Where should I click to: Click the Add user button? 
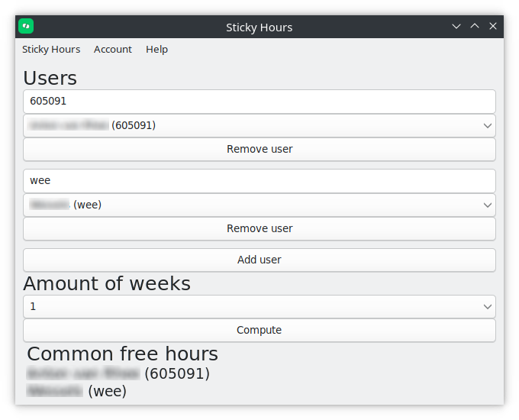pyautogui.click(x=259, y=260)
